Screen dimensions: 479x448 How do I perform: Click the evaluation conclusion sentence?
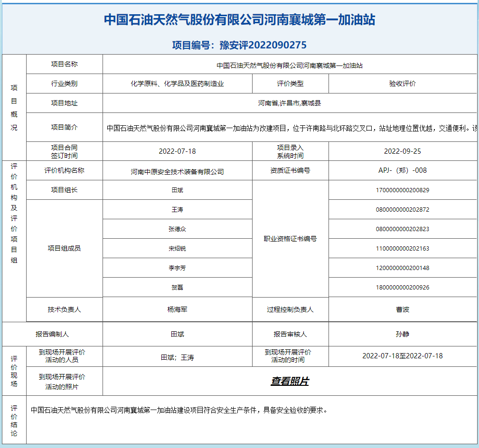coord(179,410)
